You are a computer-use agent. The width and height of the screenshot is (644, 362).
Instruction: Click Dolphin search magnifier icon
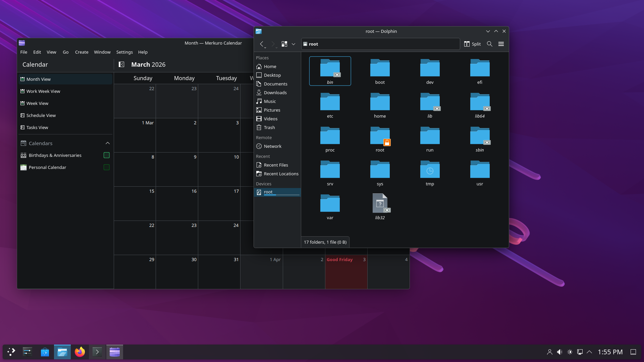[489, 44]
